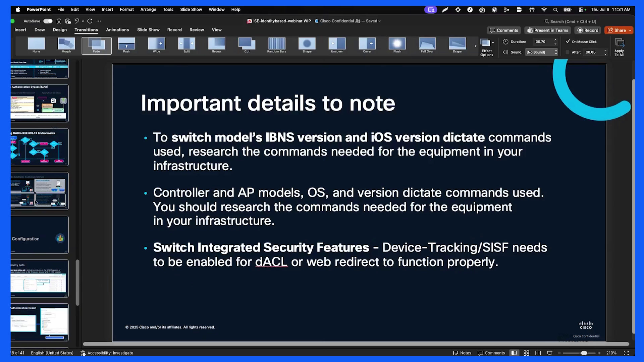This screenshot has width=644, height=362.
Task: Toggle the Notes pane
Action: pyautogui.click(x=462, y=353)
